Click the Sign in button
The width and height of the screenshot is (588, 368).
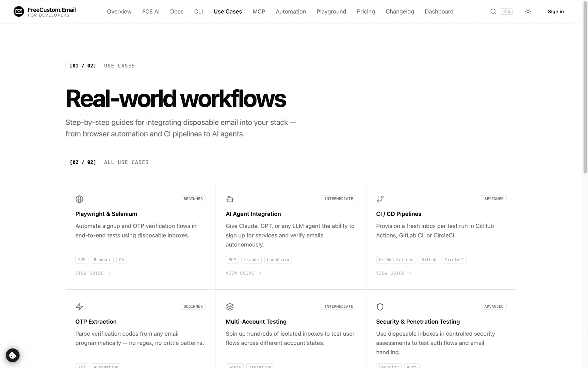tap(556, 12)
